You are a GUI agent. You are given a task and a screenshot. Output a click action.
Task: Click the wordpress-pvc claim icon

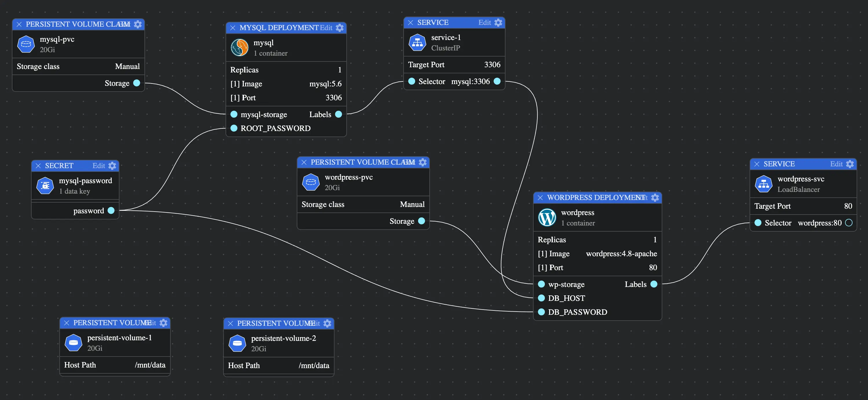coord(311,182)
